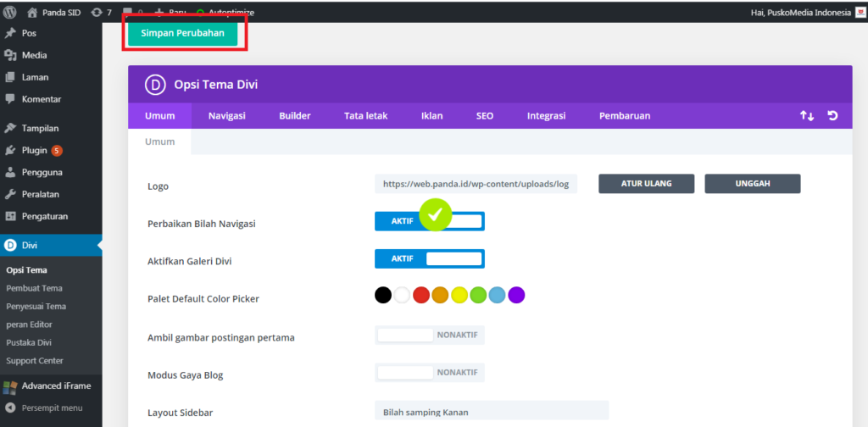Open Support Center submenu link
This screenshot has width=868, height=427.
click(x=35, y=361)
